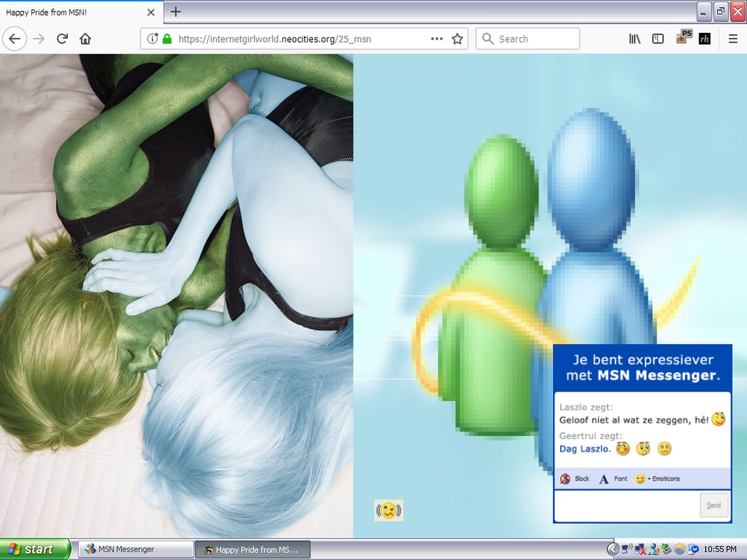Reload the current page
The image size is (747, 560).
point(62,39)
